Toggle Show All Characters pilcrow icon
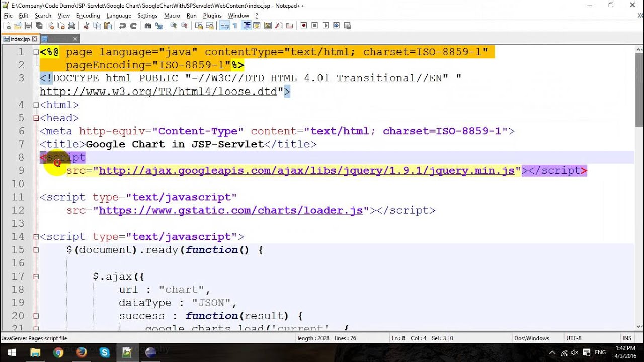 234,26
